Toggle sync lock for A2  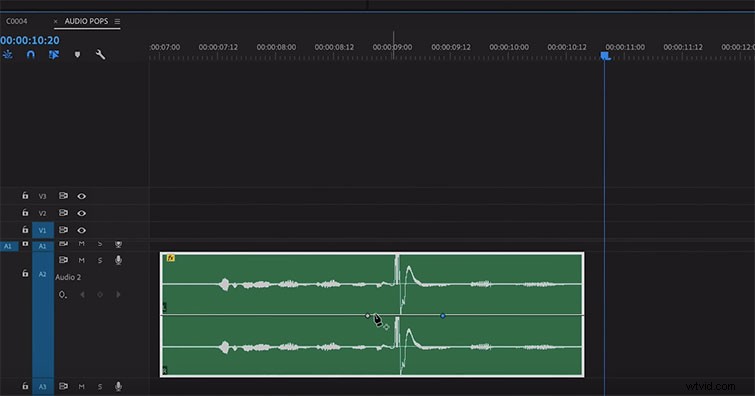pos(63,260)
